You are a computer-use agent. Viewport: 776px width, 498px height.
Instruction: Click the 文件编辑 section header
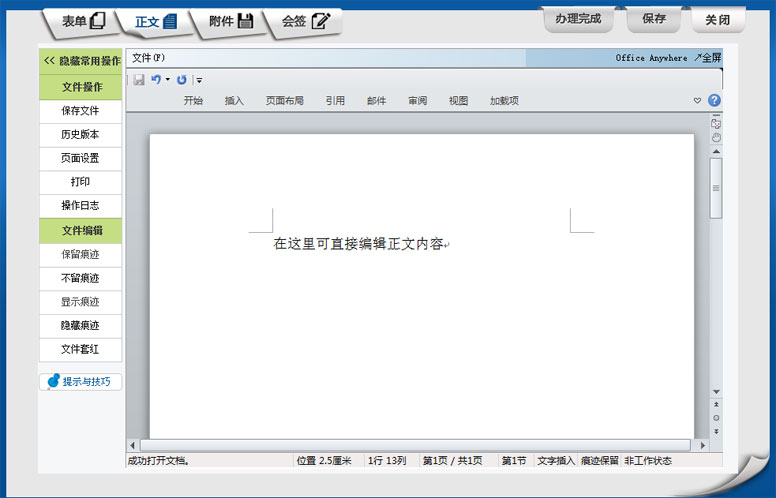(81, 231)
